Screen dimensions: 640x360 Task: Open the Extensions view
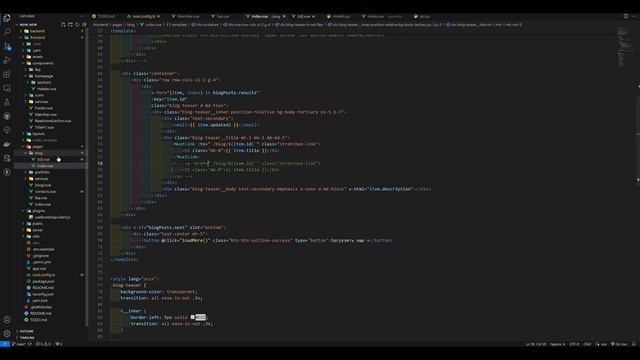[7, 74]
